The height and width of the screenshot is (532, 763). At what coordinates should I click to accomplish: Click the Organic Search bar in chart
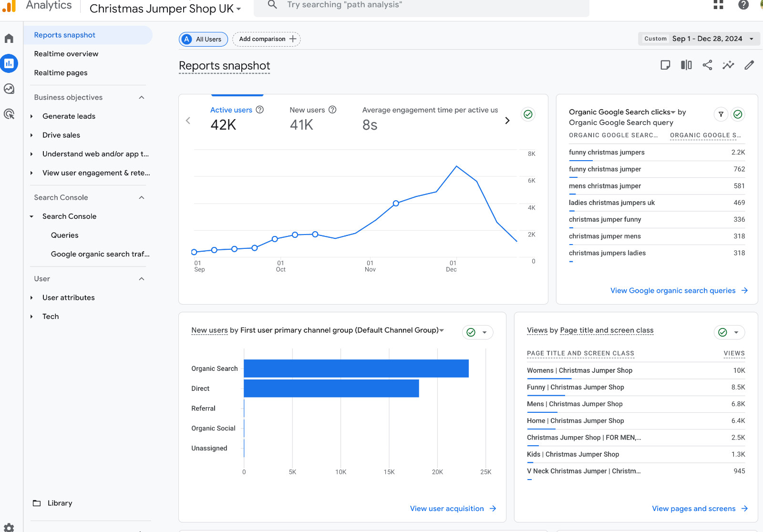[x=356, y=368]
